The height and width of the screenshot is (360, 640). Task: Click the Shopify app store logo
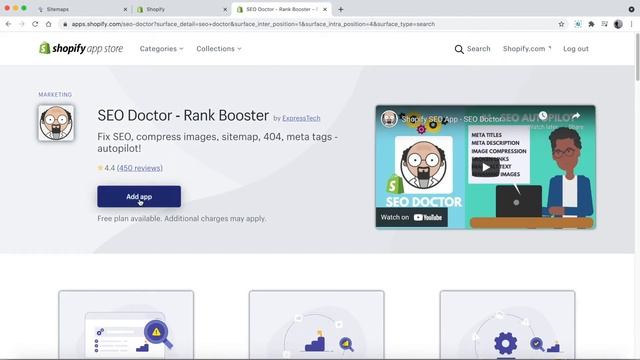click(81, 49)
